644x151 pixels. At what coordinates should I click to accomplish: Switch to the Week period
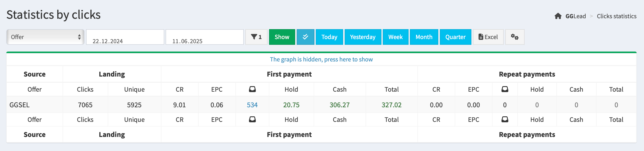tap(395, 37)
